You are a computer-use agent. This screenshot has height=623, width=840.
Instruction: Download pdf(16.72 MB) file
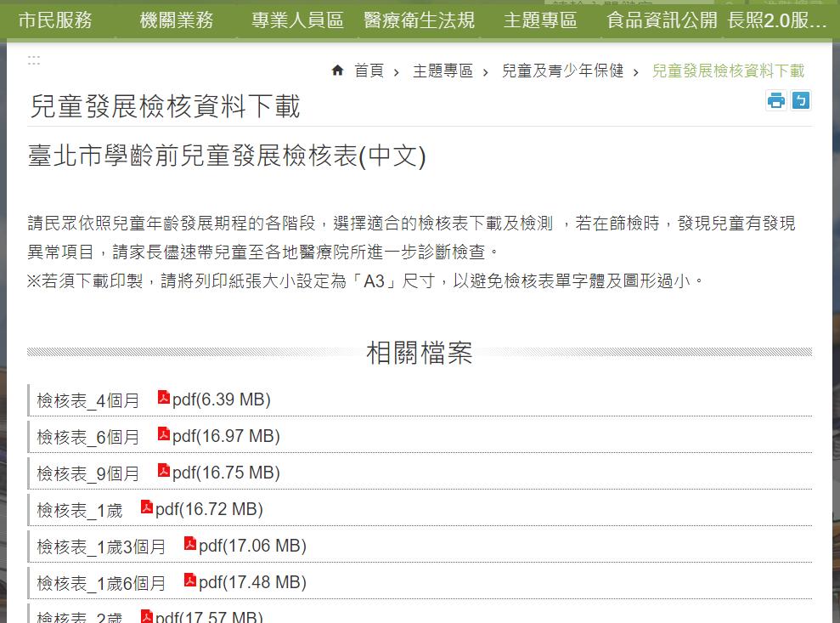pos(209,509)
